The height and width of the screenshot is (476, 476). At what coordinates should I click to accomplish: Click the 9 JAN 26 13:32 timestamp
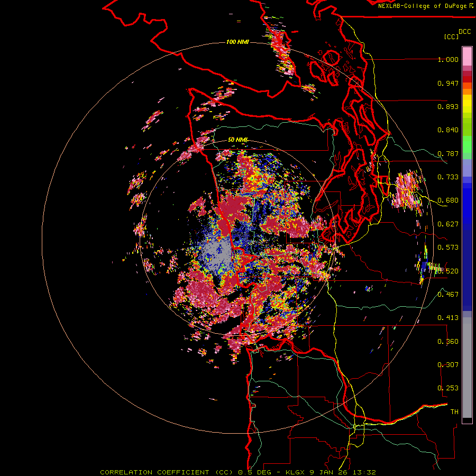343,472
